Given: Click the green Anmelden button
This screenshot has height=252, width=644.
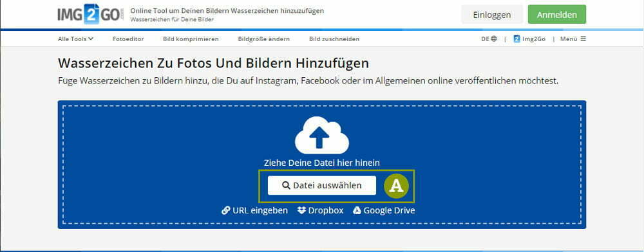Looking at the screenshot, I should (x=557, y=14).
